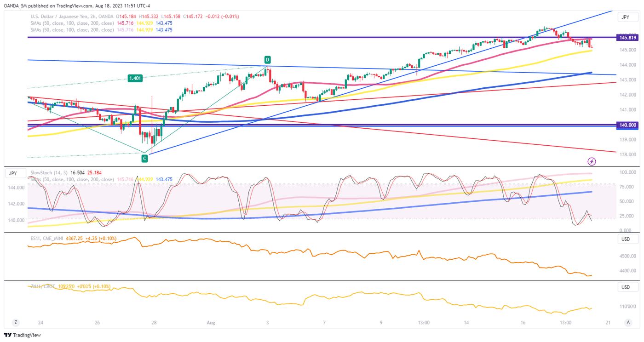The height and width of the screenshot is (342, 644).
Task: Click the Z timezone icon at bottom left
Action: tap(15, 323)
